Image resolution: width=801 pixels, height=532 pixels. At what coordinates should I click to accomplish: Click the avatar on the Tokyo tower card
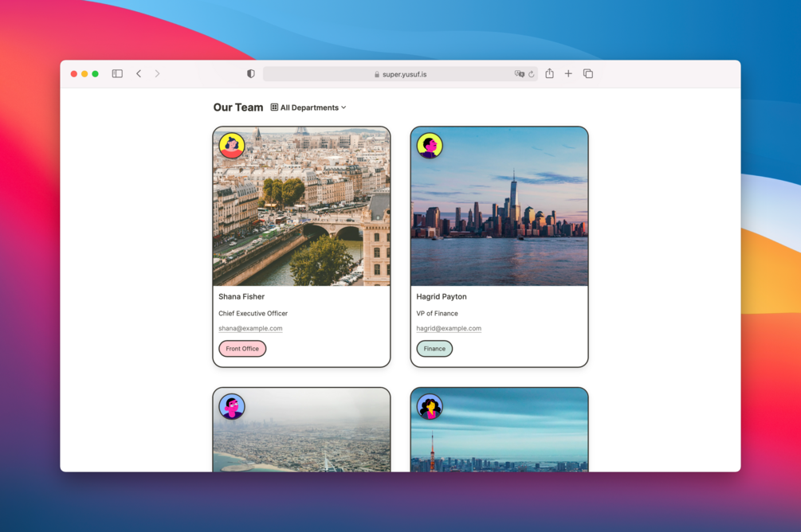click(x=430, y=406)
